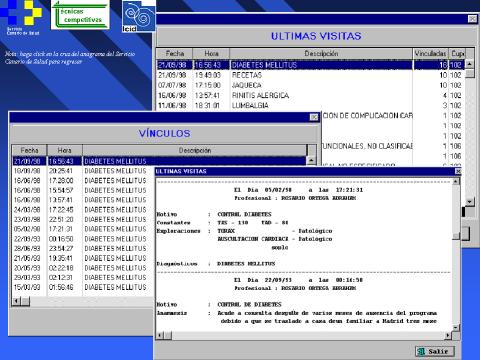Close the visit detail text window

point(458,171)
